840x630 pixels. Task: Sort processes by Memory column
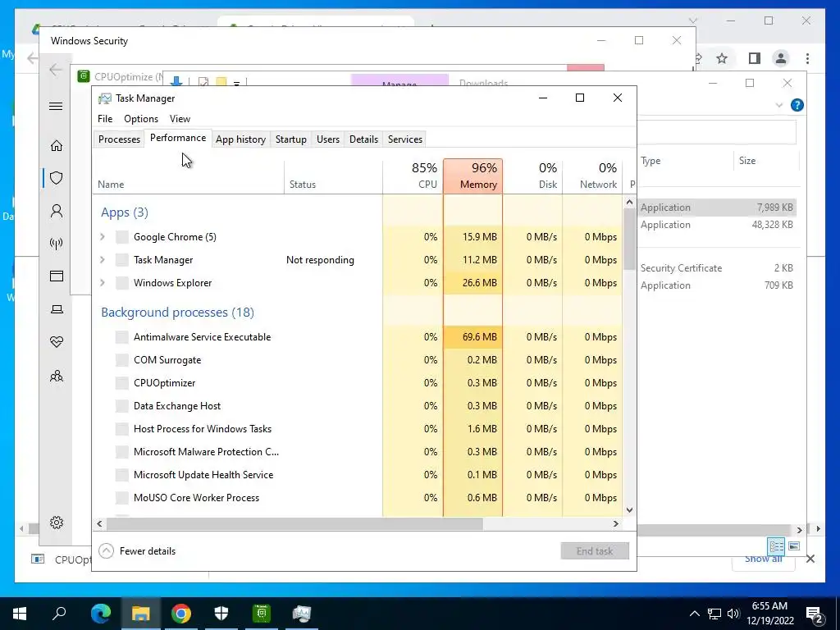(x=473, y=176)
